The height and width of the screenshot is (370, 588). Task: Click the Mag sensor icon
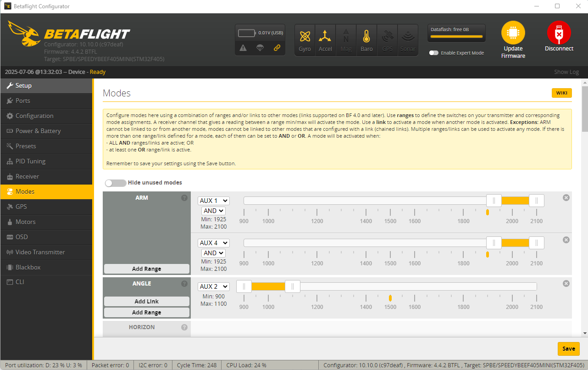346,40
